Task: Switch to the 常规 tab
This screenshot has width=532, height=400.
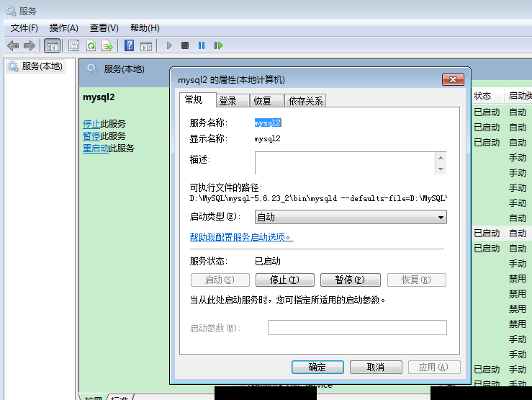Action: (197, 100)
